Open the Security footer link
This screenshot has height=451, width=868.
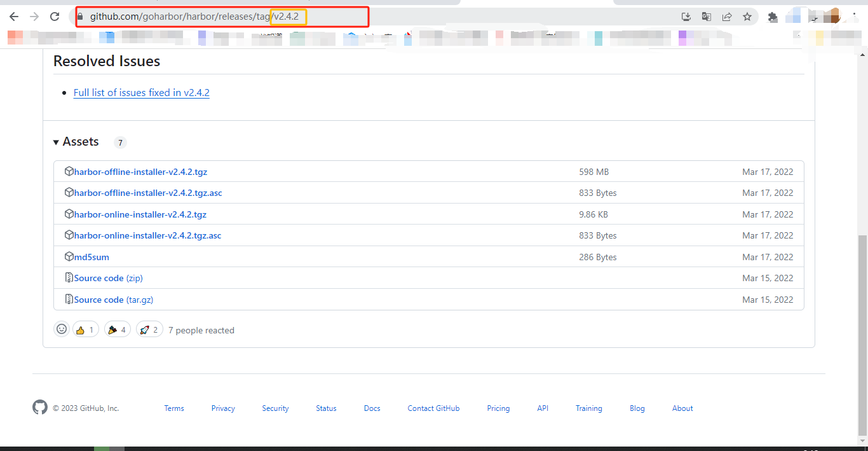click(x=275, y=408)
